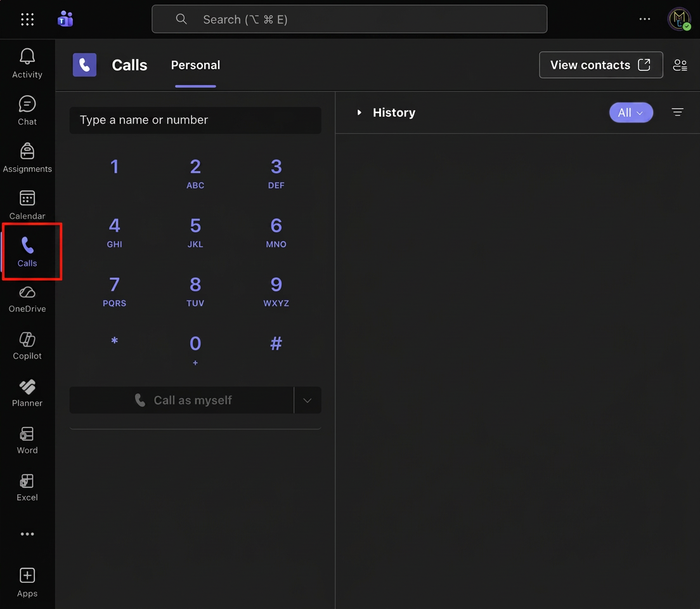
Task: Focus the name or number field
Action: point(195,120)
